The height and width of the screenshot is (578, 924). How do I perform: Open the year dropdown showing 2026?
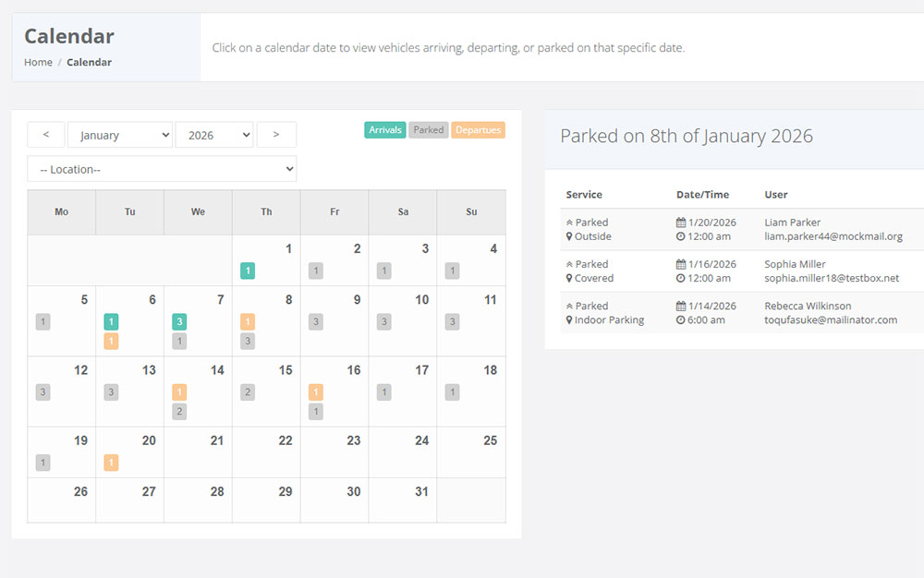(214, 134)
